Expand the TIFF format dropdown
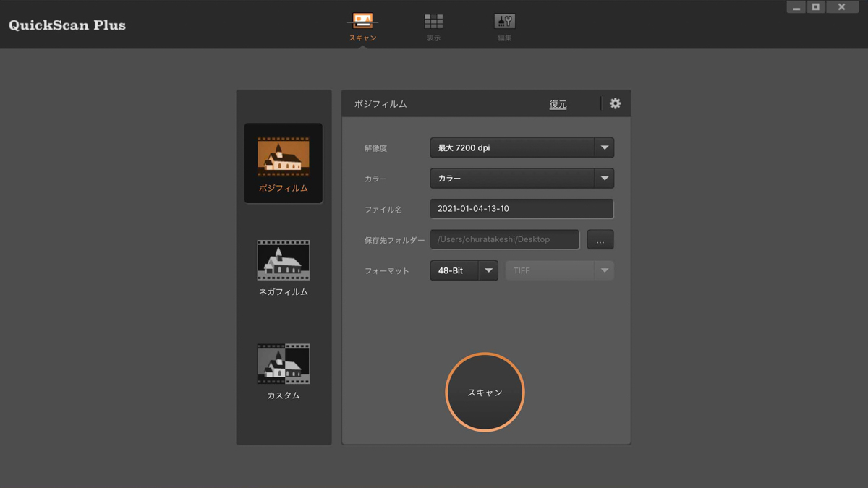This screenshot has height=488, width=868. pyautogui.click(x=604, y=270)
